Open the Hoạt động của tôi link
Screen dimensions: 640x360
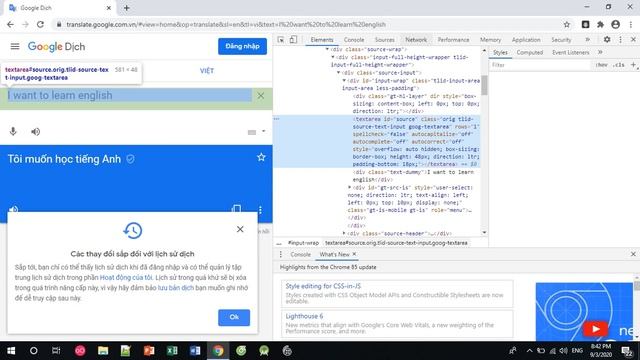(126, 278)
